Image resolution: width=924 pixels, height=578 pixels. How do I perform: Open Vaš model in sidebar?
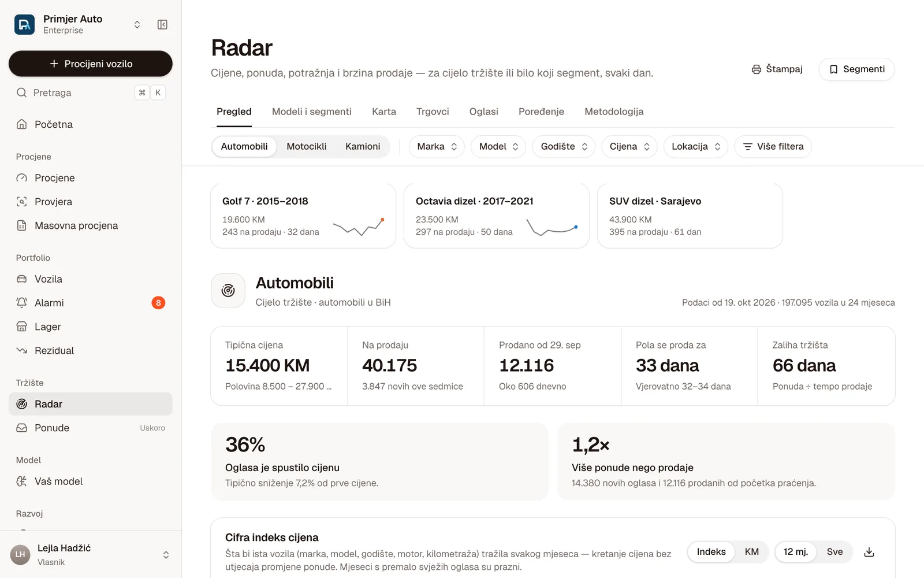click(91, 481)
